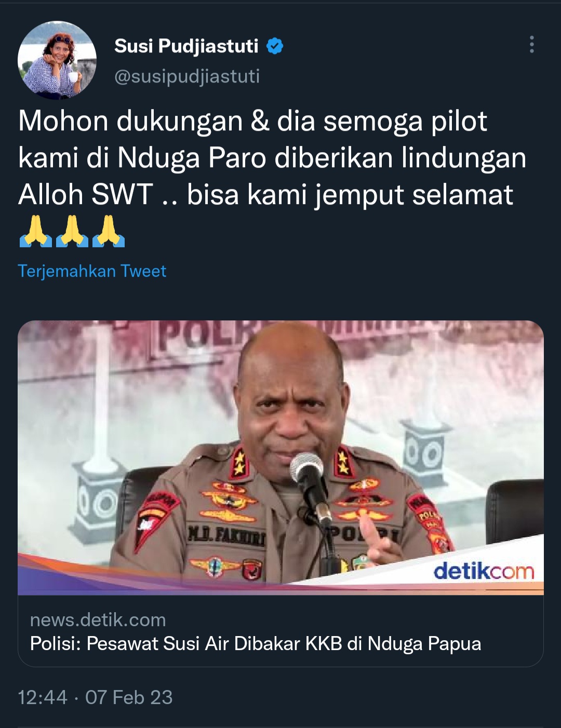Open the @susipudjiastuti handle
The width and height of the screenshot is (561, 728).
pyautogui.click(x=187, y=76)
